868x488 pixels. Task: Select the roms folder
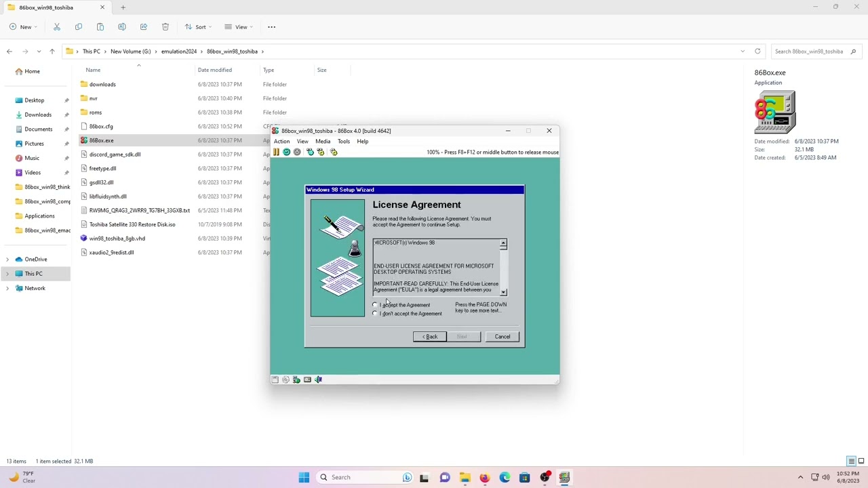click(x=96, y=113)
